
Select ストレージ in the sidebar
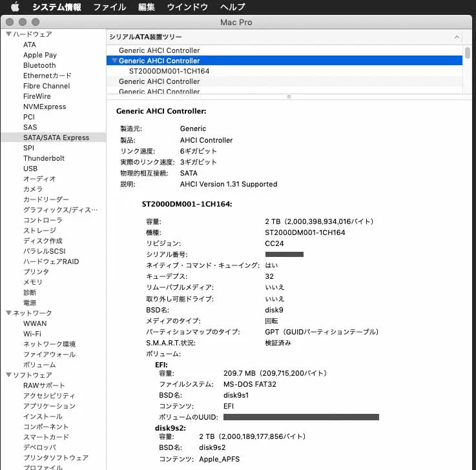tap(40, 230)
